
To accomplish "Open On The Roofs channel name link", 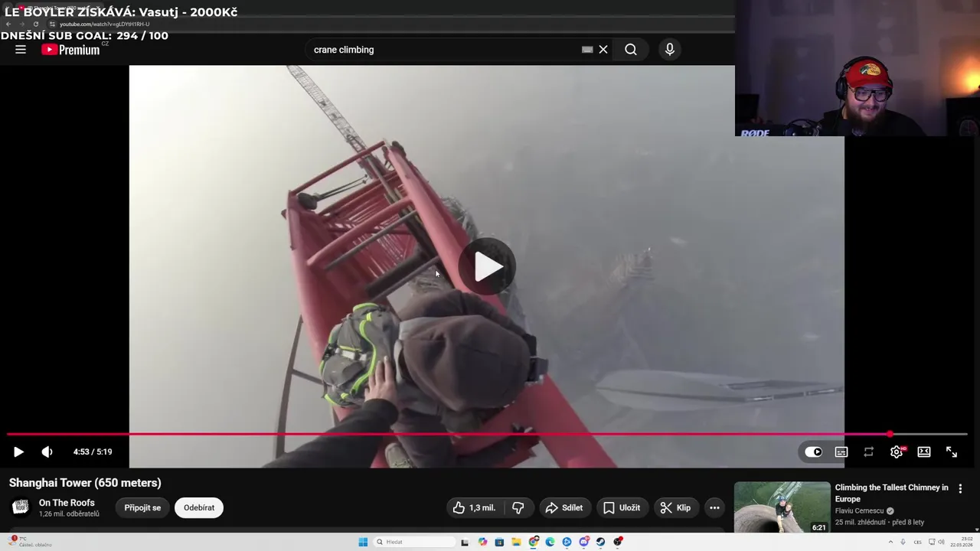I will pos(67,503).
